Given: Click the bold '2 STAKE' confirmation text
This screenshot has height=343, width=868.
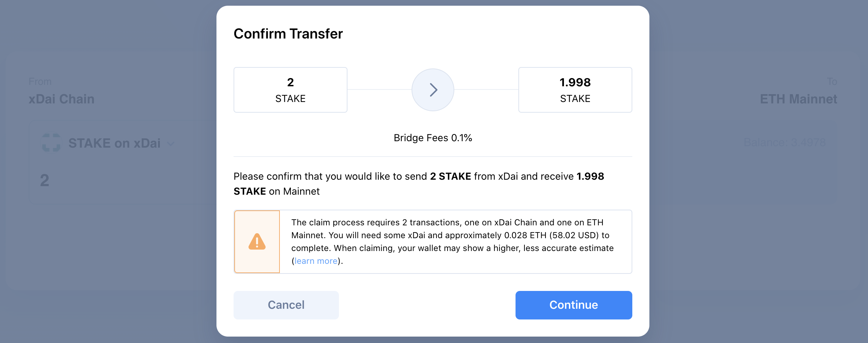Looking at the screenshot, I should point(451,176).
